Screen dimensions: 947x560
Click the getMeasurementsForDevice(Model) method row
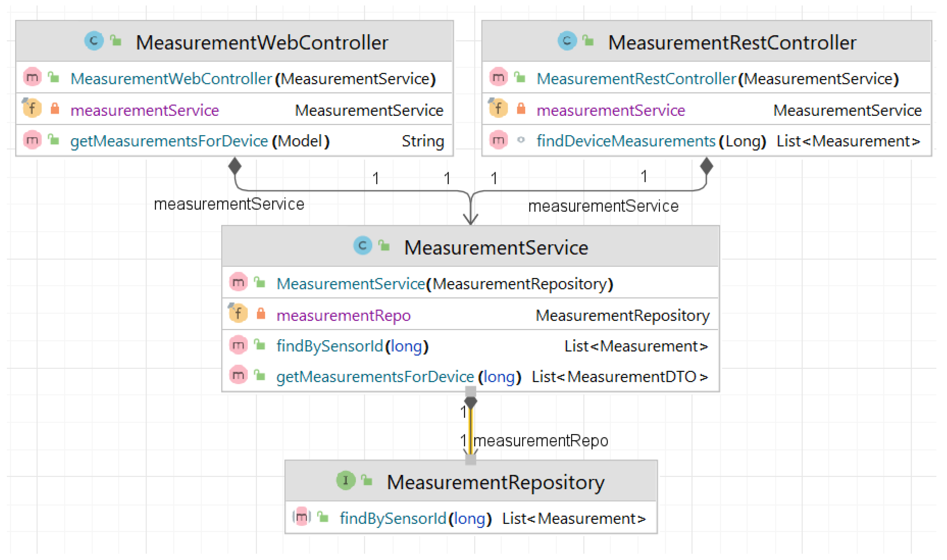200,141
